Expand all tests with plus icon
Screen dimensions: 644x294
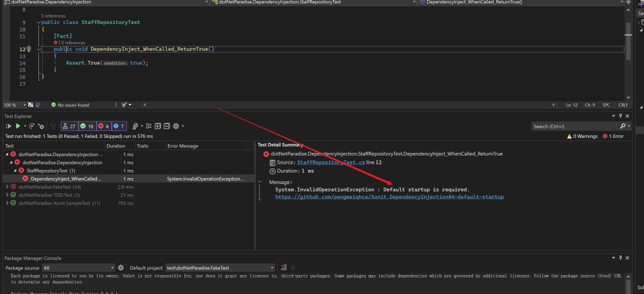pos(157,126)
